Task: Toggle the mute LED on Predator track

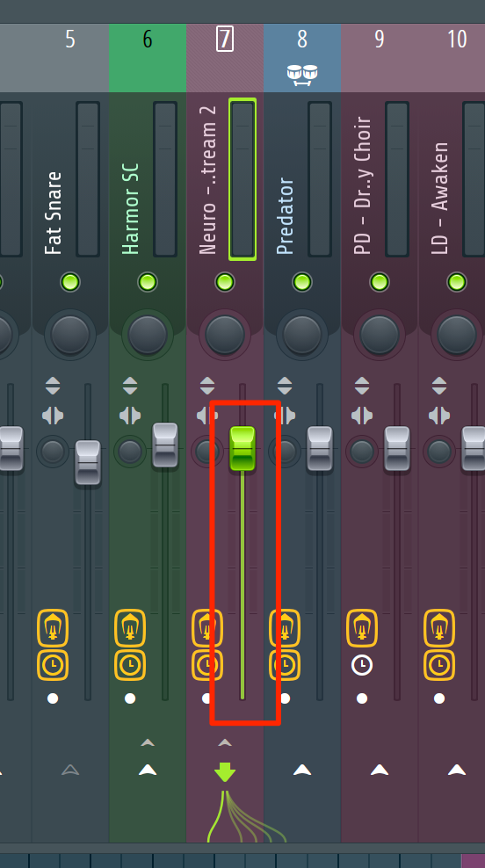Action: click(301, 282)
